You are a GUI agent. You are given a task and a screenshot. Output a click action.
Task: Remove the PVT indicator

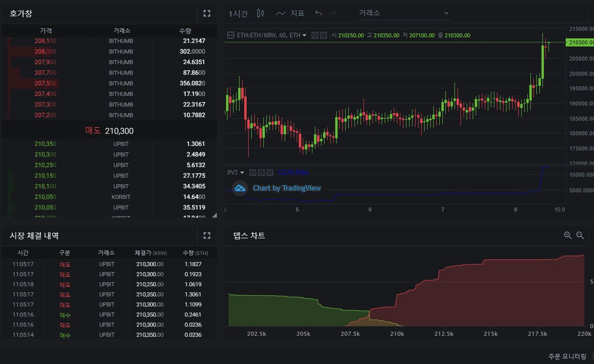click(x=270, y=173)
